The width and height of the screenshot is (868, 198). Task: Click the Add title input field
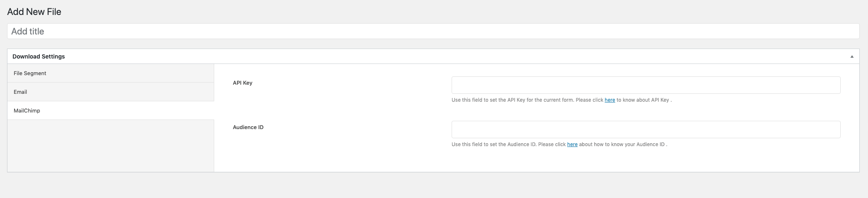pyautogui.click(x=433, y=31)
